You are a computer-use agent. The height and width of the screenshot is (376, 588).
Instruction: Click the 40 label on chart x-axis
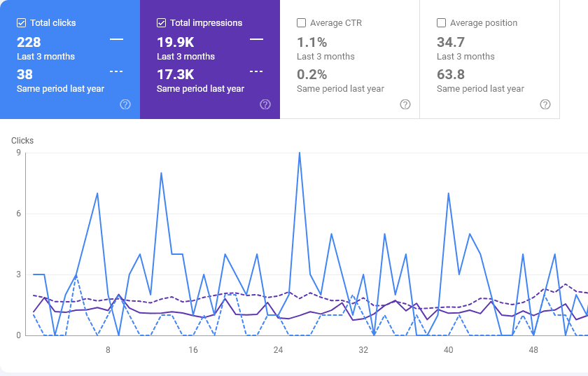coord(448,350)
